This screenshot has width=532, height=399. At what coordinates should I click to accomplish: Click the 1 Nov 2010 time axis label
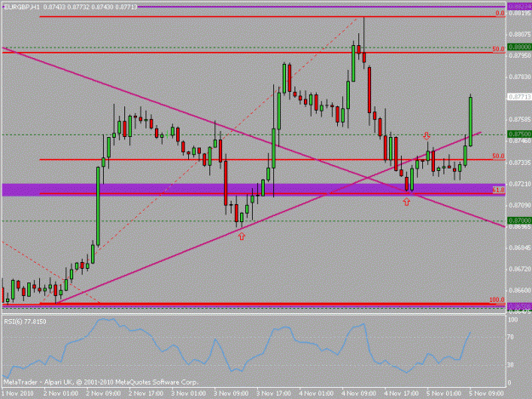click(18, 394)
